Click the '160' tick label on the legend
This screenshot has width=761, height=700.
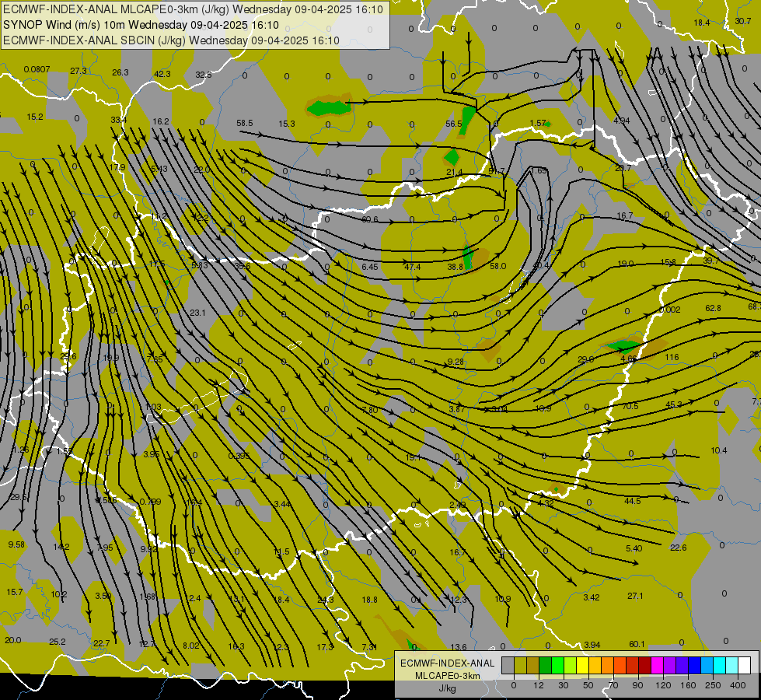coord(688,685)
